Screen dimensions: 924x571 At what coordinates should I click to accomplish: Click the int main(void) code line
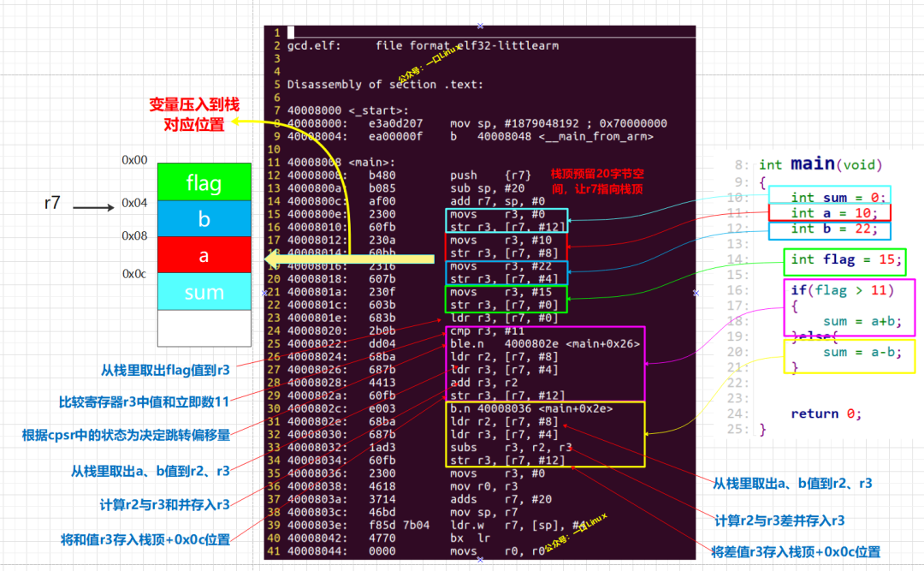point(820,164)
